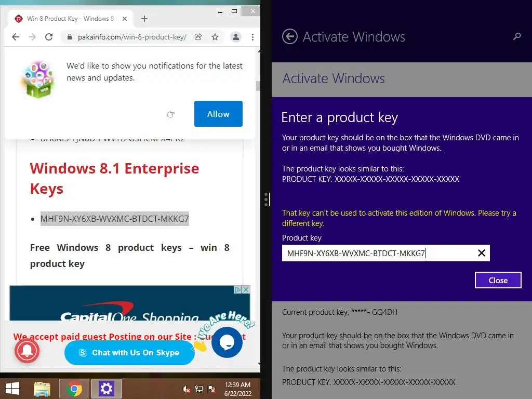Click yellow key error message
This screenshot has height=399, width=532.
[399, 218]
